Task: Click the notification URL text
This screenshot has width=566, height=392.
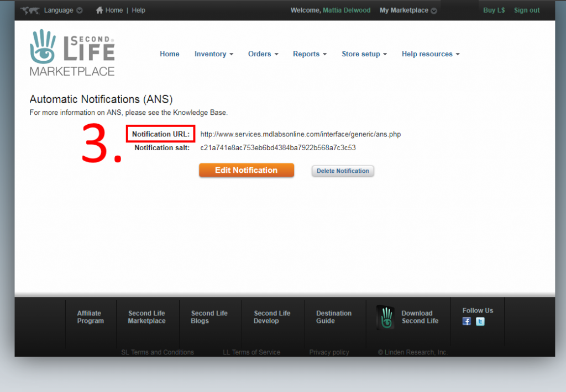Action: pyautogui.click(x=300, y=134)
